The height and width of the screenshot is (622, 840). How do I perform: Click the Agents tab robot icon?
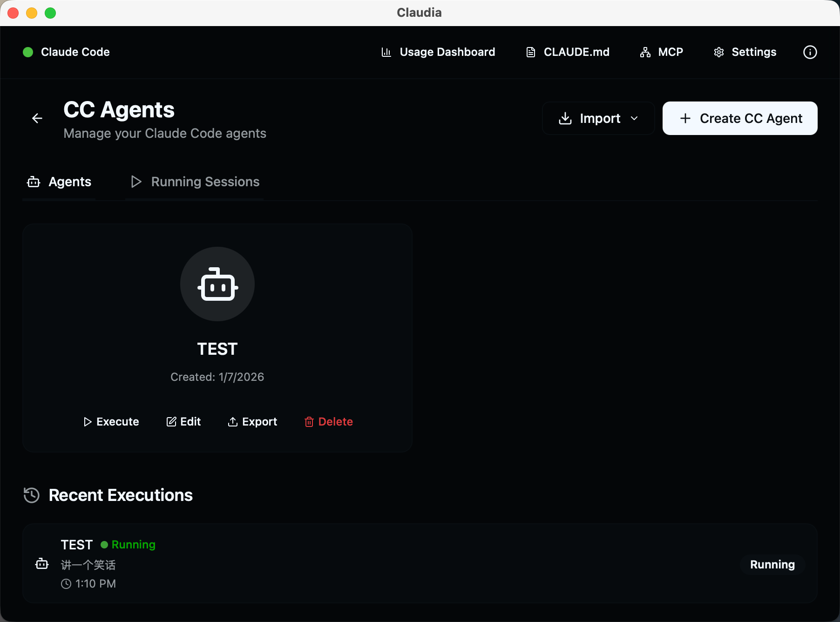[x=34, y=182]
